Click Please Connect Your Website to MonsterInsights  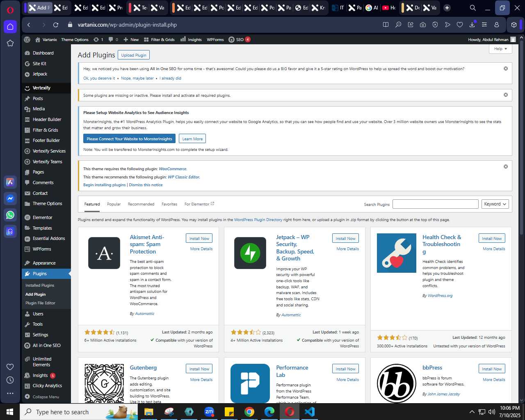[x=129, y=139]
